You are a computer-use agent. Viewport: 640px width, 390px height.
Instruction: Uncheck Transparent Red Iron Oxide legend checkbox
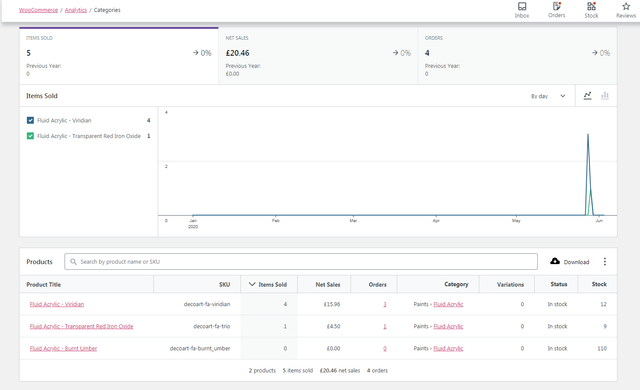tap(30, 136)
